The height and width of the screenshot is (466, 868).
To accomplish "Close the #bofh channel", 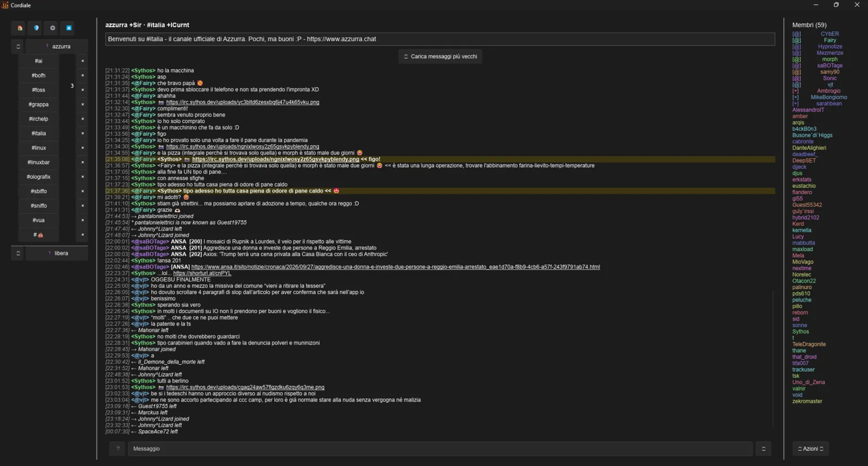I will click(82, 75).
